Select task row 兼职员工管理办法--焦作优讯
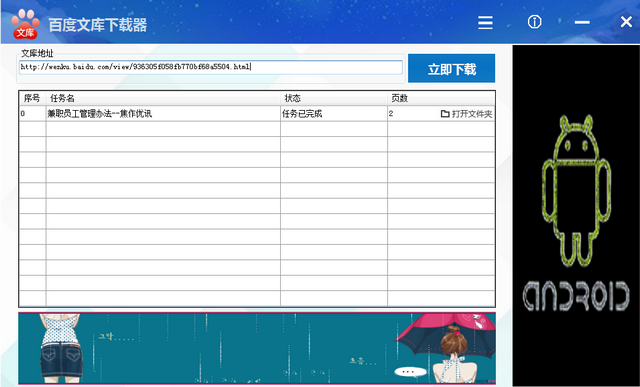Image resolution: width=640 pixels, height=387 pixels. point(257,114)
